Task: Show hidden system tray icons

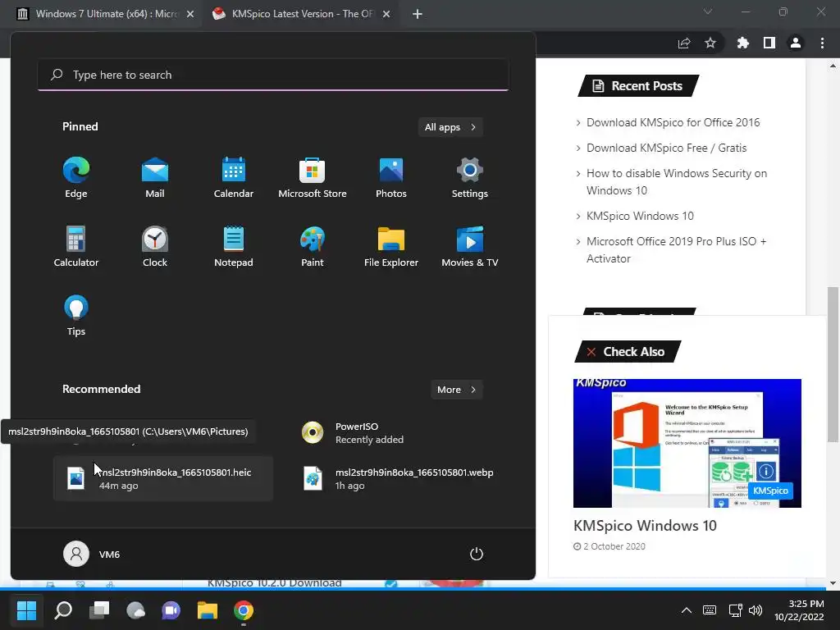Action: pyautogui.click(x=687, y=610)
